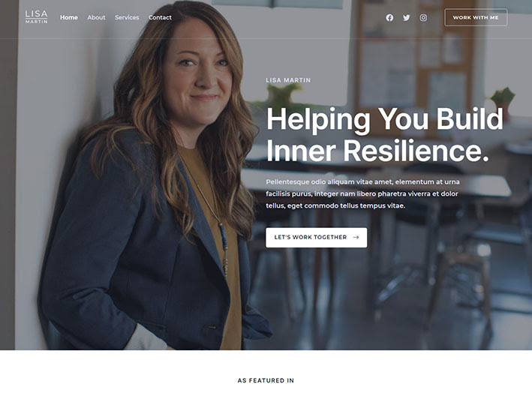The height and width of the screenshot is (399, 532).
Task: Click the Pellentesque odio paragraph text
Action: click(x=362, y=193)
